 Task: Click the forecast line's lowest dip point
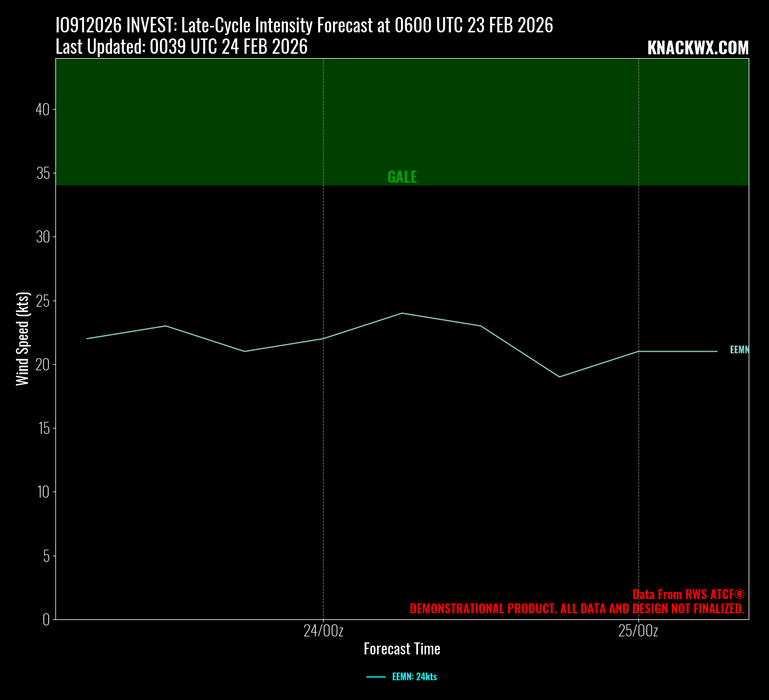(x=559, y=377)
